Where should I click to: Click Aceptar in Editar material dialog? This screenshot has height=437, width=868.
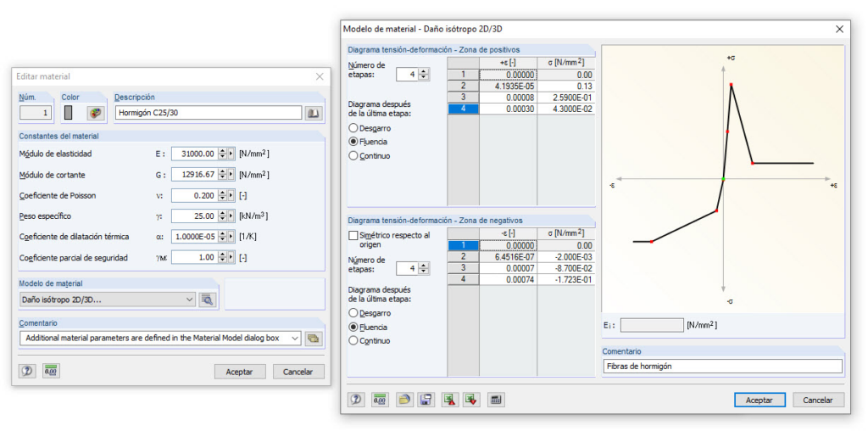240,372
